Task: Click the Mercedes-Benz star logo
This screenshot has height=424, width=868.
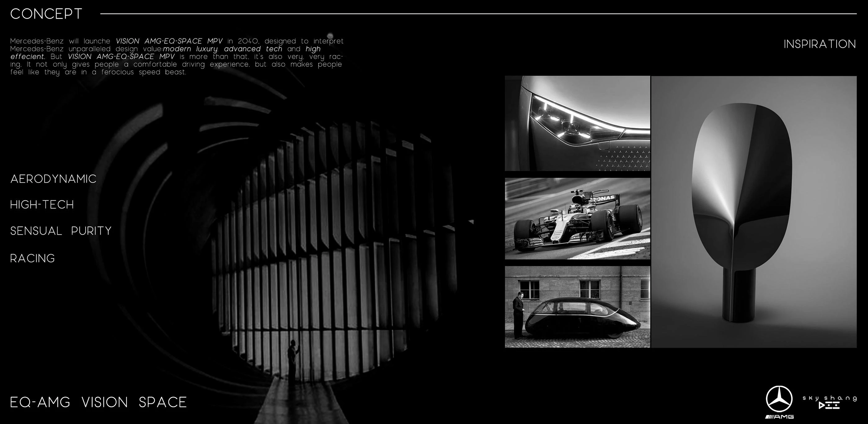Action: coord(779,400)
